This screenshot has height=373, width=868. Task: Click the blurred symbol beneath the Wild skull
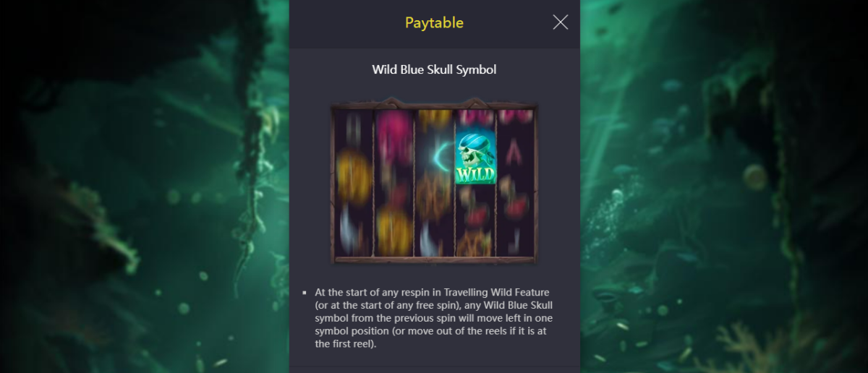click(x=475, y=210)
